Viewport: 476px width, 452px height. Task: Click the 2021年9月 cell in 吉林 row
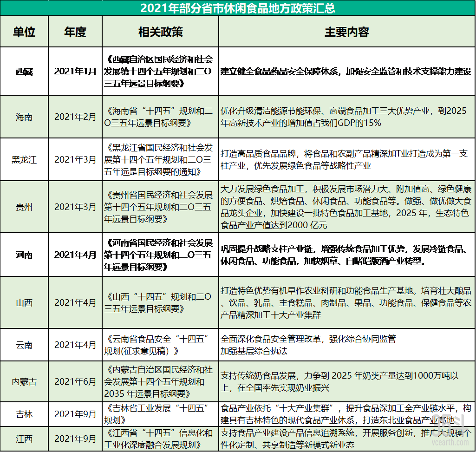point(75,414)
